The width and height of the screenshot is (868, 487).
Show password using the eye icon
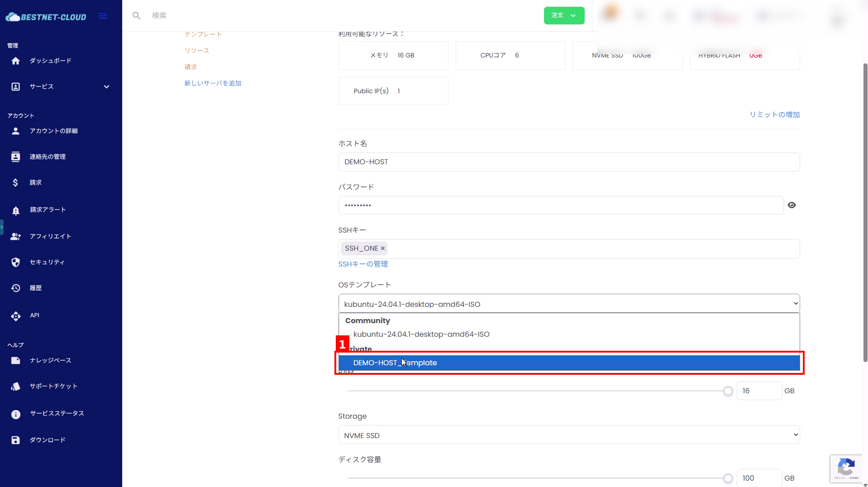pos(792,205)
